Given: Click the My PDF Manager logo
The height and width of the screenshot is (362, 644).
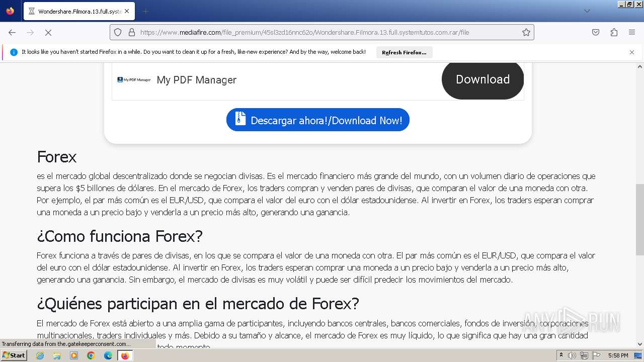Looking at the screenshot, I should click(x=134, y=79).
